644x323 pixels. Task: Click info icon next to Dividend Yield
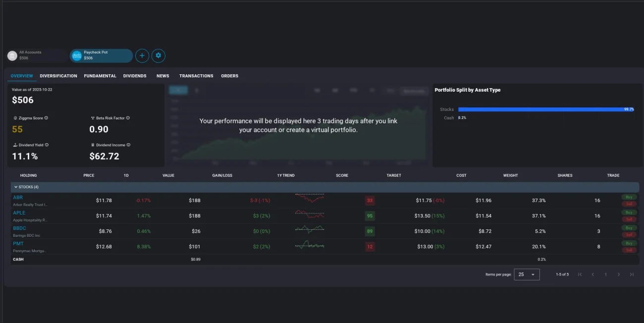click(x=47, y=145)
